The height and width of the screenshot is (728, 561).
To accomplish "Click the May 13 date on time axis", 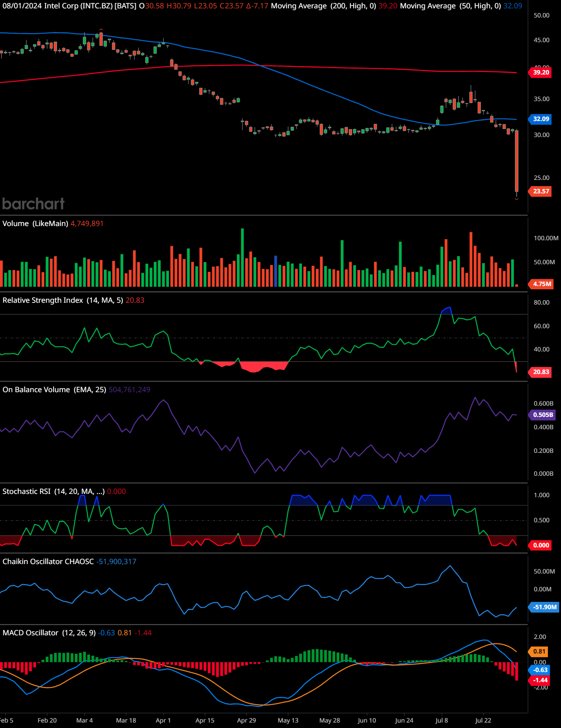I will (x=288, y=720).
